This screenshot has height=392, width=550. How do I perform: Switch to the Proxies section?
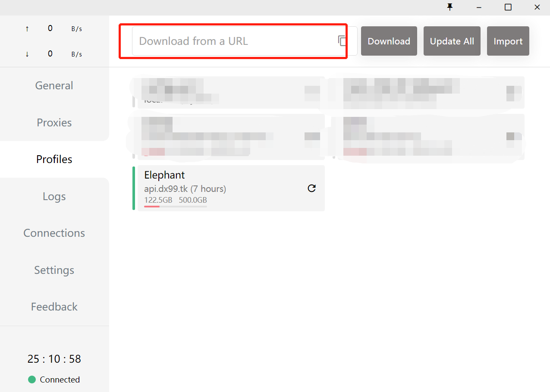click(x=54, y=122)
